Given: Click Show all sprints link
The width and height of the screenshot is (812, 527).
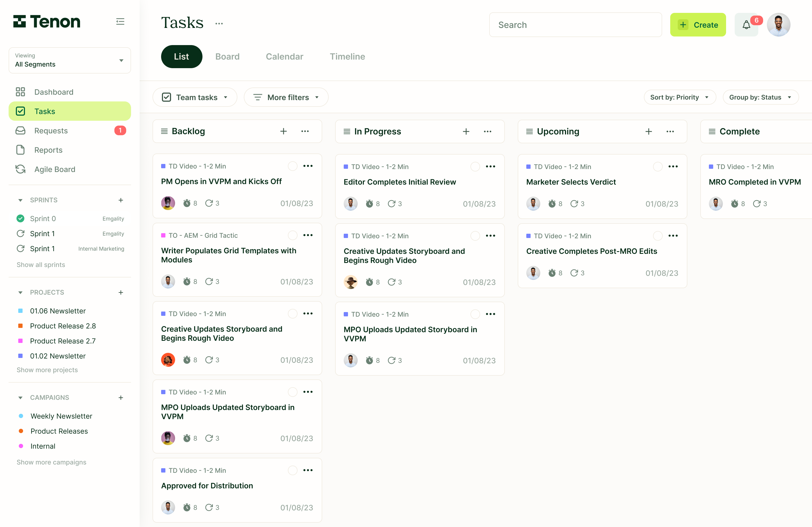Looking at the screenshot, I should pyautogui.click(x=41, y=265).
